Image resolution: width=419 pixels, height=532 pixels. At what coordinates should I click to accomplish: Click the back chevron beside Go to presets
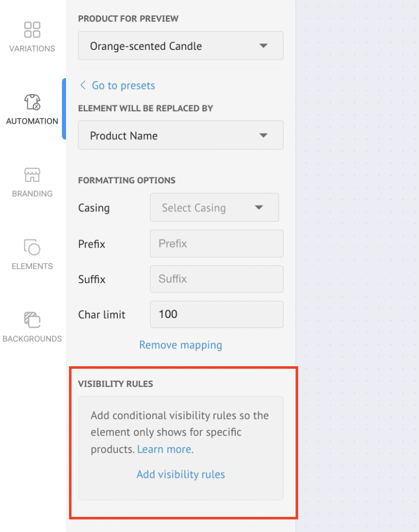83,85
